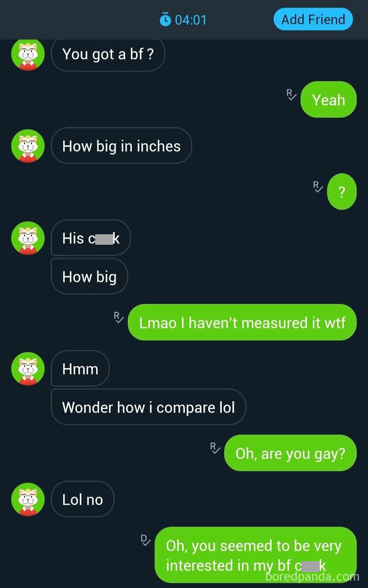
Task: Tap the Add Friend button
Action: coord(313,19)
